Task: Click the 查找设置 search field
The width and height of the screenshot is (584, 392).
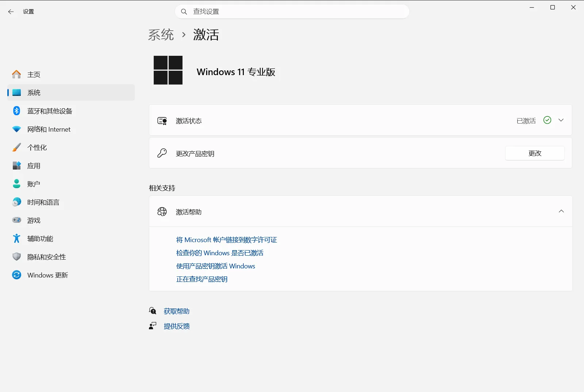Action: click(x=292, y=12)
